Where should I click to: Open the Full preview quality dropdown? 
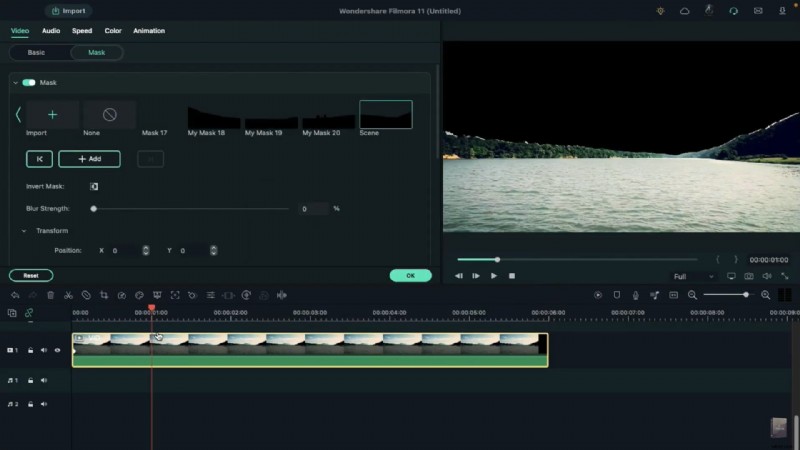pos(693,277)
